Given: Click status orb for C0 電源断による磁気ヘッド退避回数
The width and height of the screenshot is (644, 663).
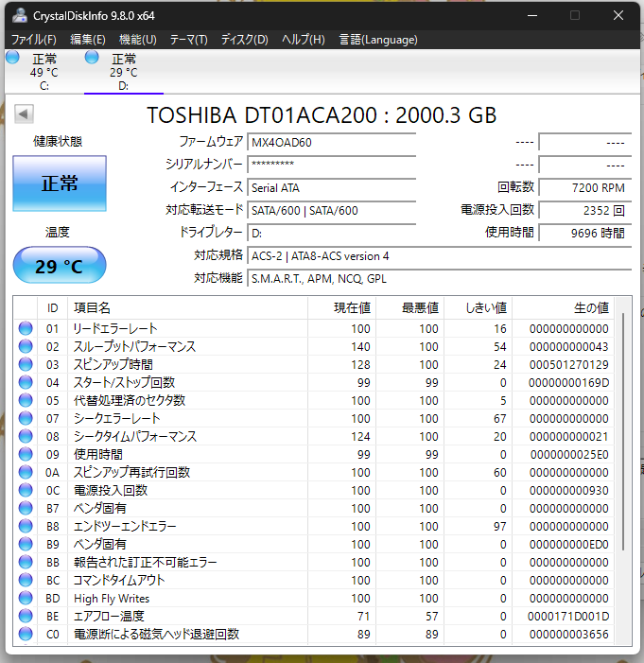Looking at the screenshot, I should pos(26,634).
